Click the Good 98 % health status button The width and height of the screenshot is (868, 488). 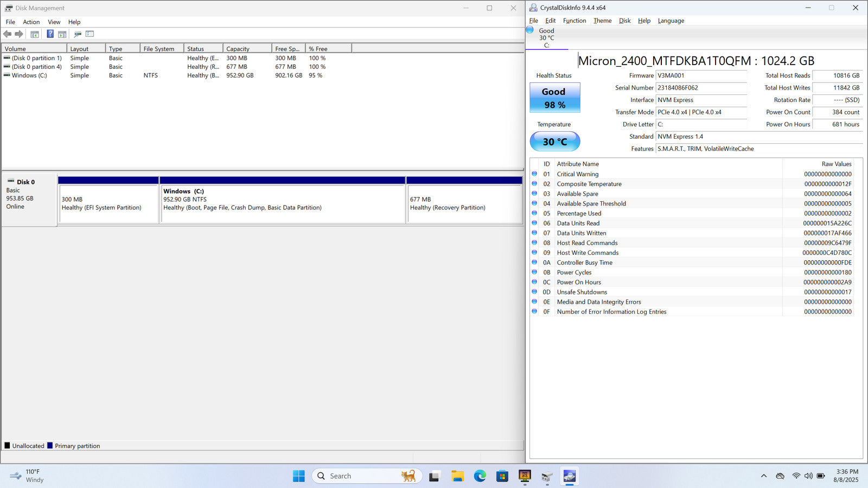tap(554, 98)
